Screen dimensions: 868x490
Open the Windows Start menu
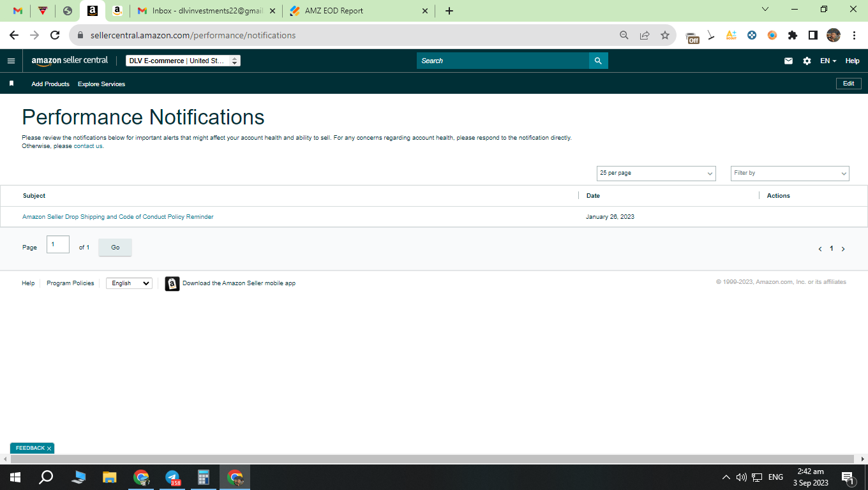[15, 477]
